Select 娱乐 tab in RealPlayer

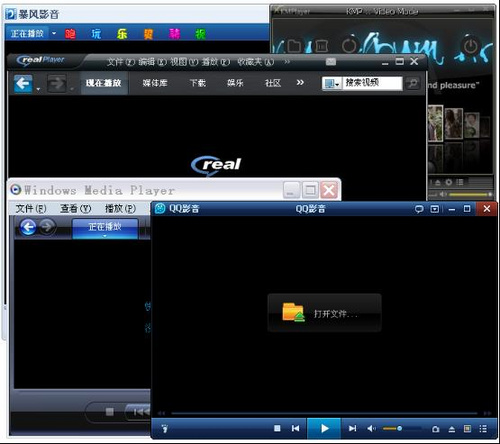pos(235,83)
